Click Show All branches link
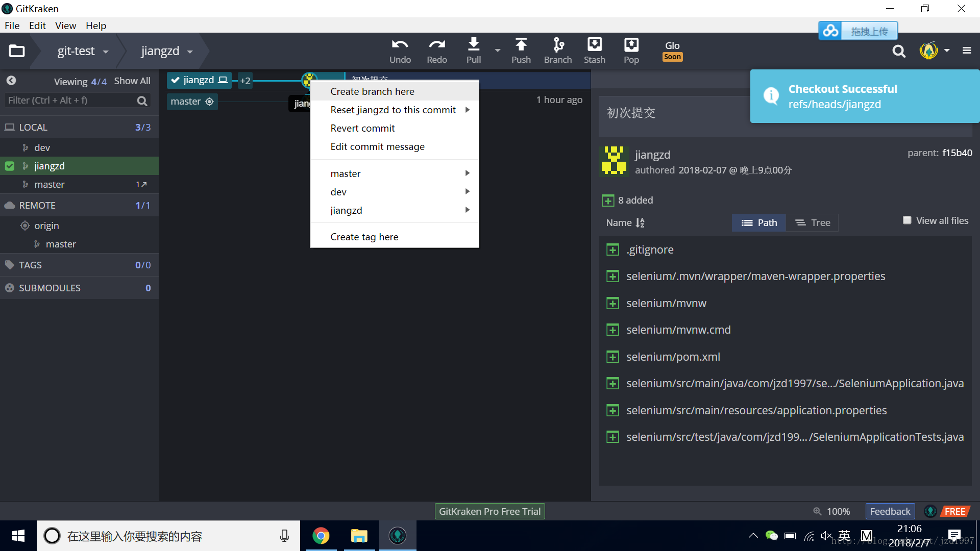980x551 pixels. tap(132, 81)
